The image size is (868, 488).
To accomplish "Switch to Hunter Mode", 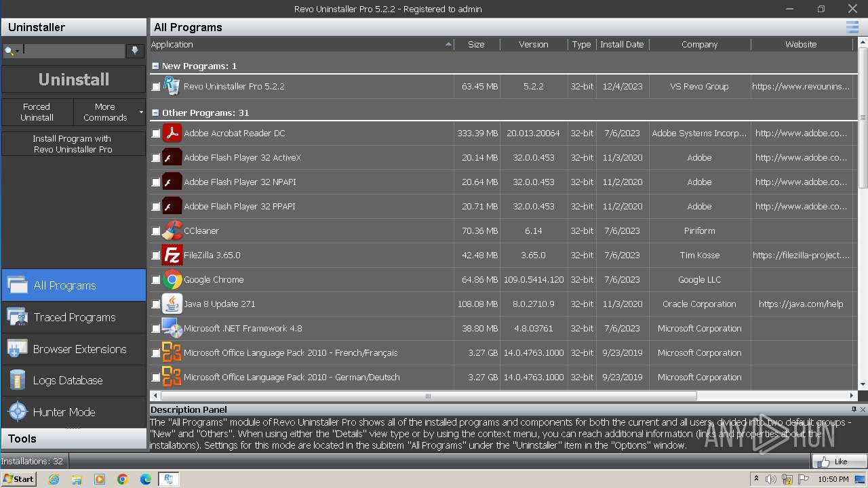I will [x=73, y=412].
